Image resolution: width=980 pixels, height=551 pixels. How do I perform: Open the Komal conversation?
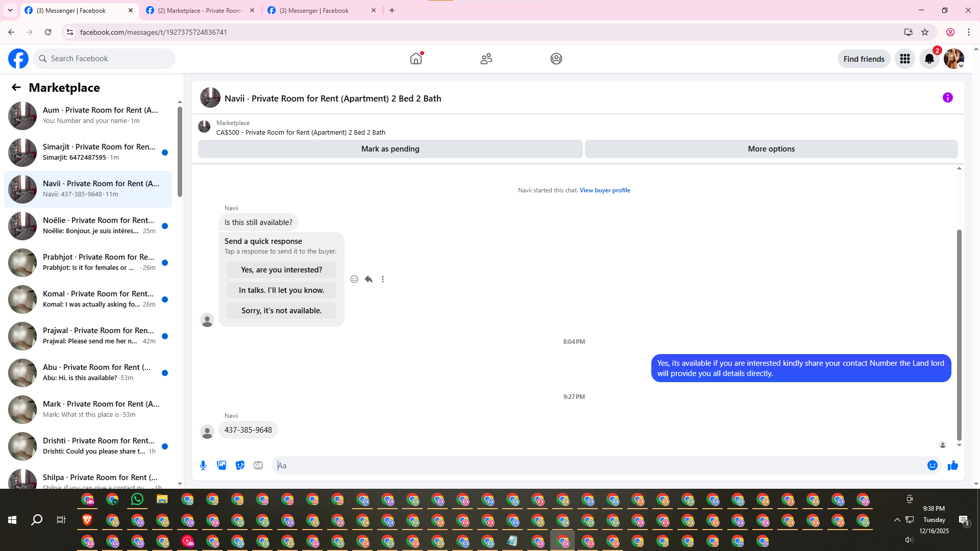pos(88,299)
